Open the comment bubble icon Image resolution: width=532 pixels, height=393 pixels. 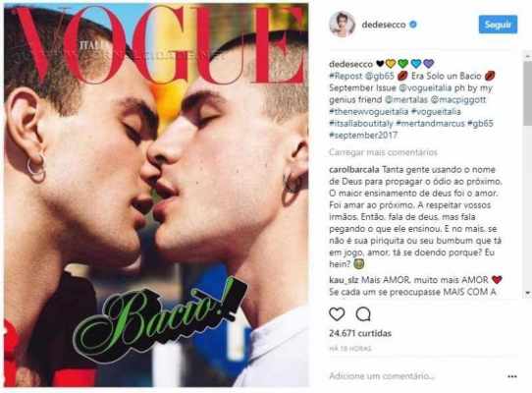tap(363, 314)
